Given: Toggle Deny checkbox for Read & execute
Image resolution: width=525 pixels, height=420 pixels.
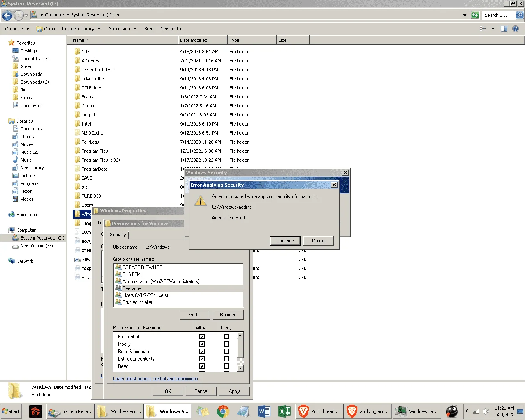Looking at the screenshot, I should click(226, 352).
